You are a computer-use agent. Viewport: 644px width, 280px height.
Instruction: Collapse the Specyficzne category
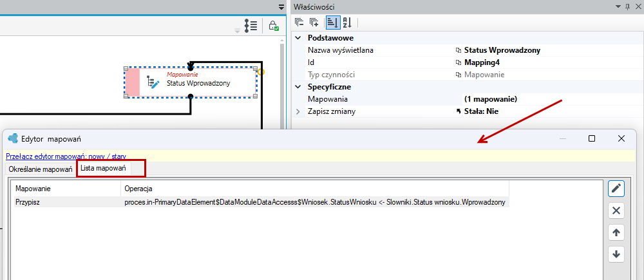click(298, 87)
